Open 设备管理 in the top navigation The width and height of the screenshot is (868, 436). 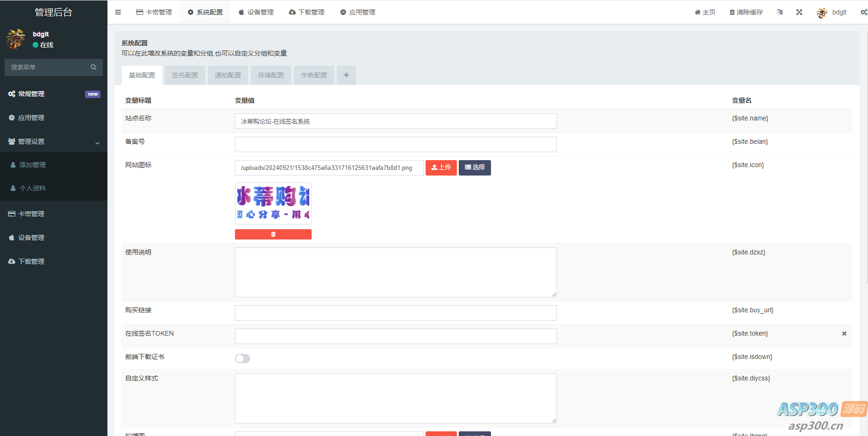point(256,12)
